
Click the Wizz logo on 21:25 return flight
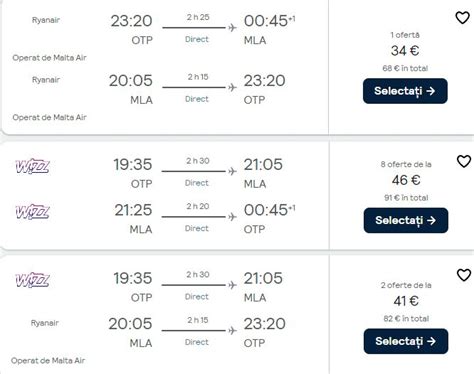[x=32, y=212]
